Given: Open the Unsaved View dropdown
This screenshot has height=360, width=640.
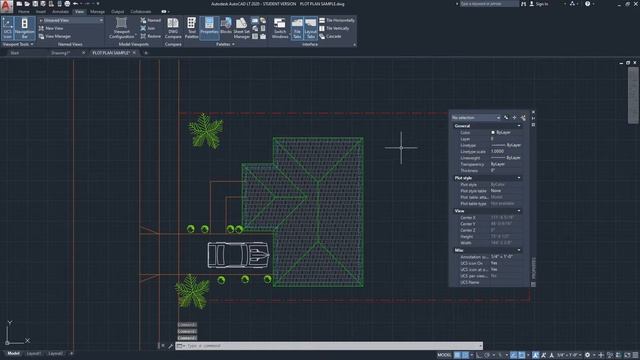Looking at the screenshot, I should point(71,20).
